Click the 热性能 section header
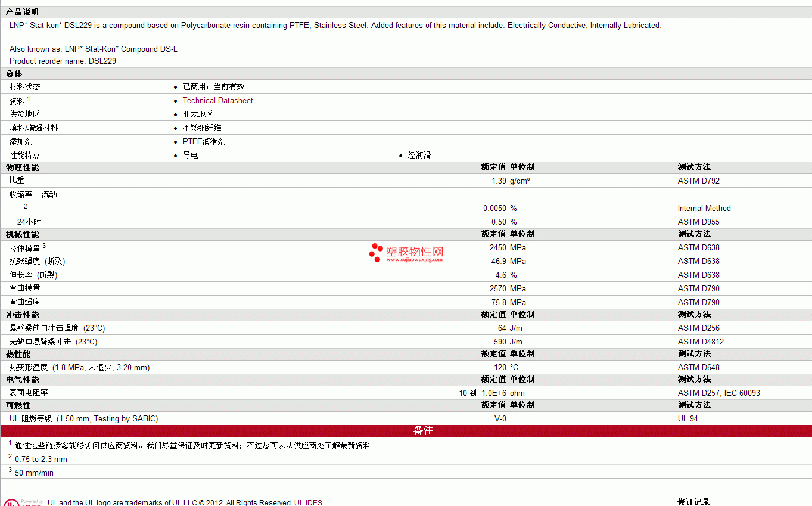 [18, 355]
